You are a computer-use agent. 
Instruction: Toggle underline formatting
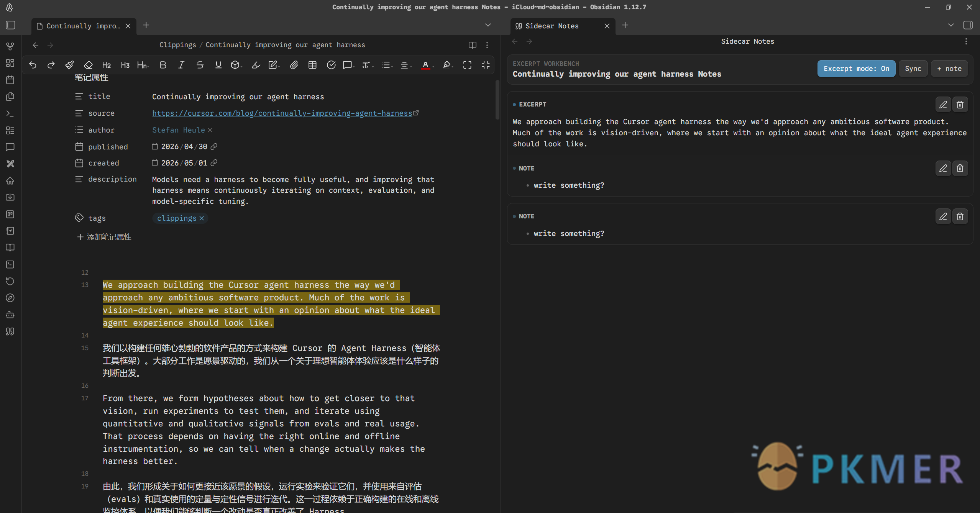218,65
